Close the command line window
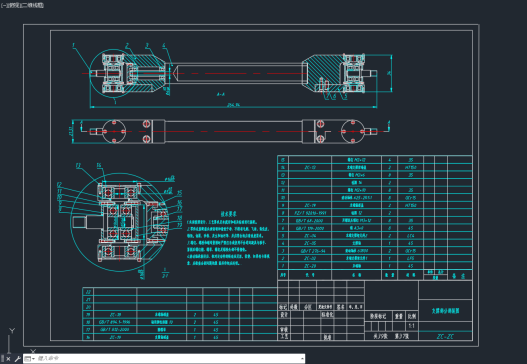The image size is (527, 364). pyautogui.click(x=8, y=359)
